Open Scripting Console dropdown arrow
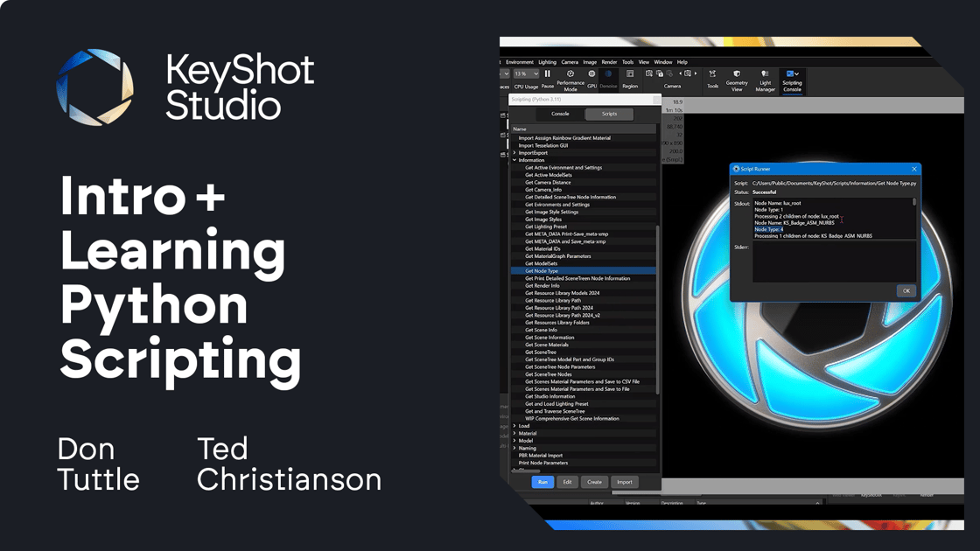 (x=797, y=73)
